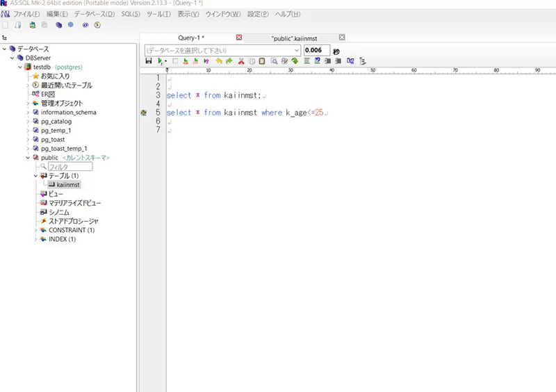Collapse the データベース root node
The width and height of the screenshot is (556, 392).
pos(4,49)
